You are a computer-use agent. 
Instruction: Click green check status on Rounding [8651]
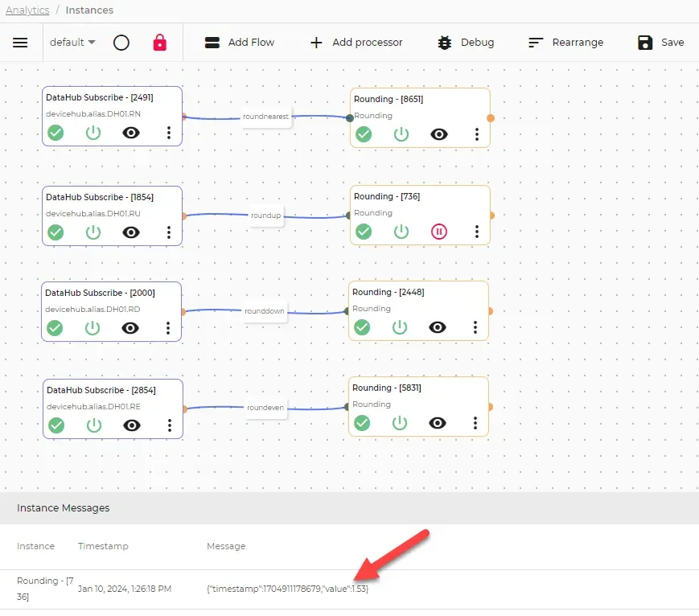click(x=364, y=134)
